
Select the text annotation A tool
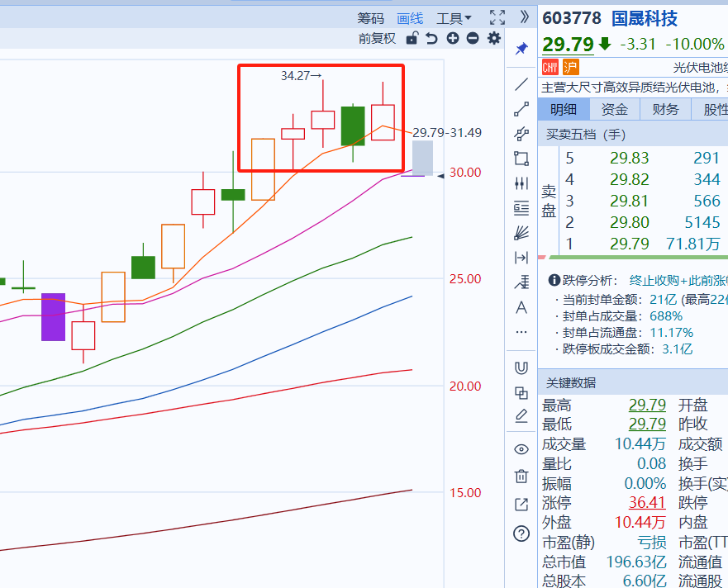pos(521,307)
